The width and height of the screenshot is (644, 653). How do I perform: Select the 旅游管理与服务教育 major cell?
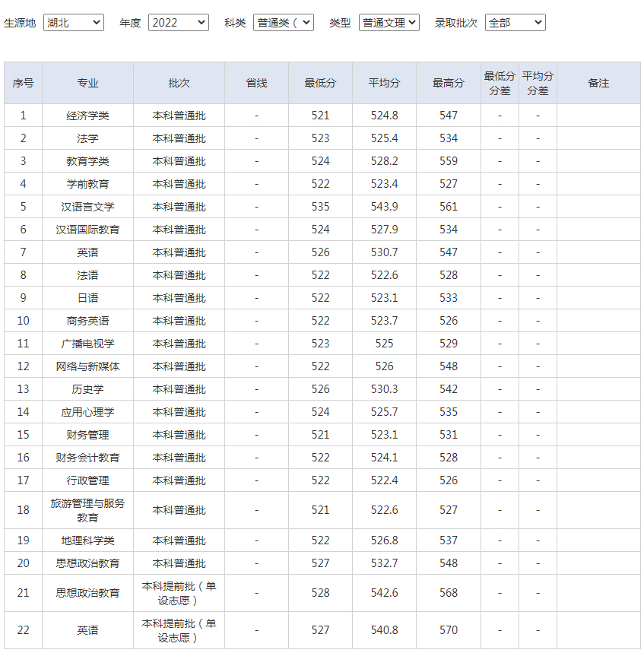click(x=87, y=510)
